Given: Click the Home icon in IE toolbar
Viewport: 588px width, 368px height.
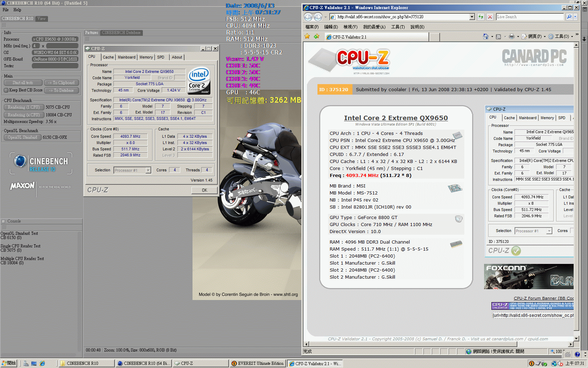Looking at the screenshot, I should [485, 36].
